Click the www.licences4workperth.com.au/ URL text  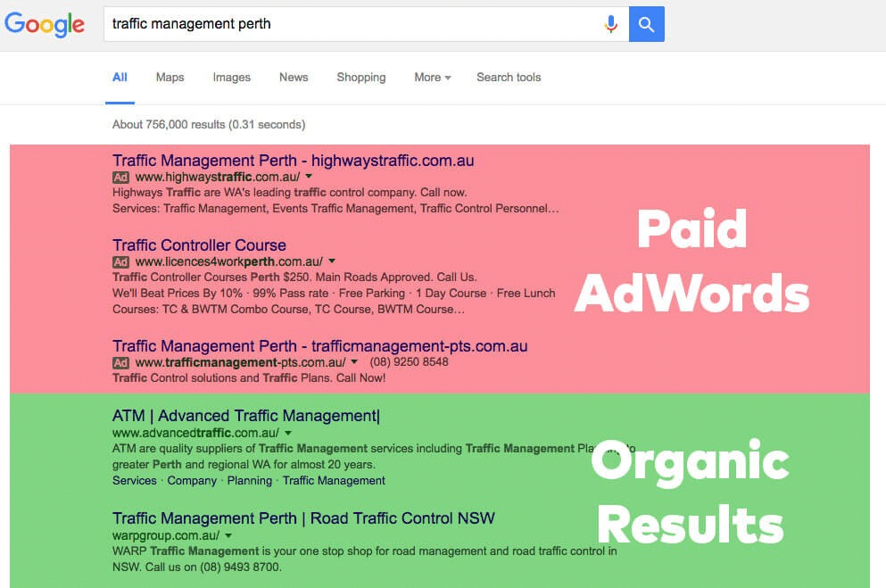228,262
